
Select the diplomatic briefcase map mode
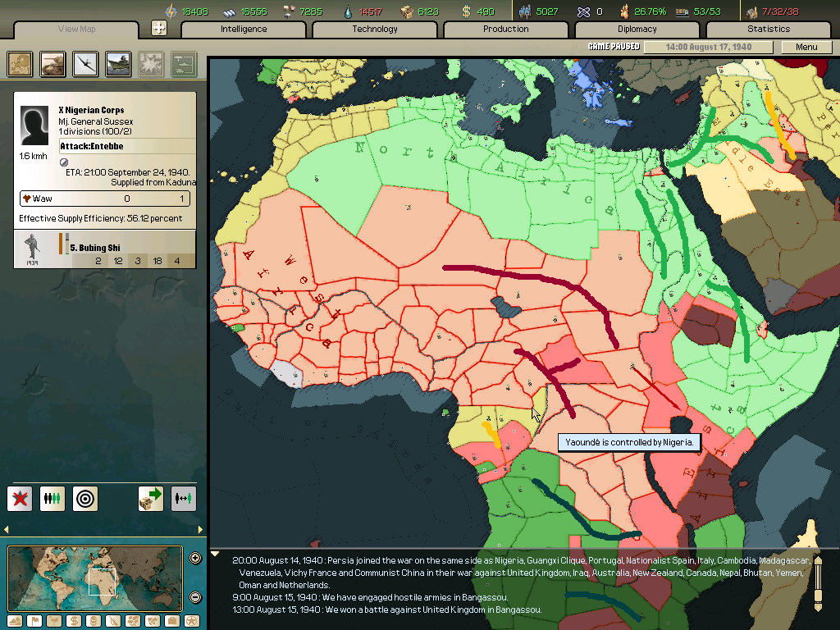172,622
